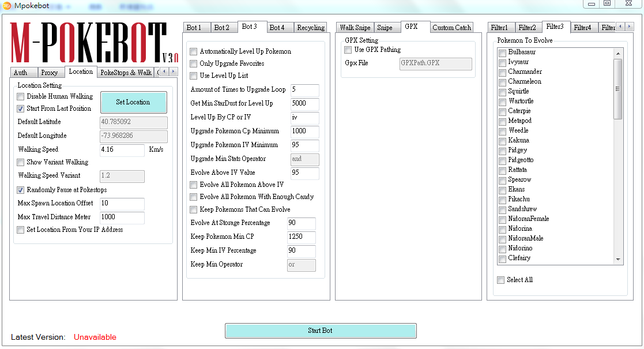Click Get Min StarDust for Level Up field

click(305, 104)
